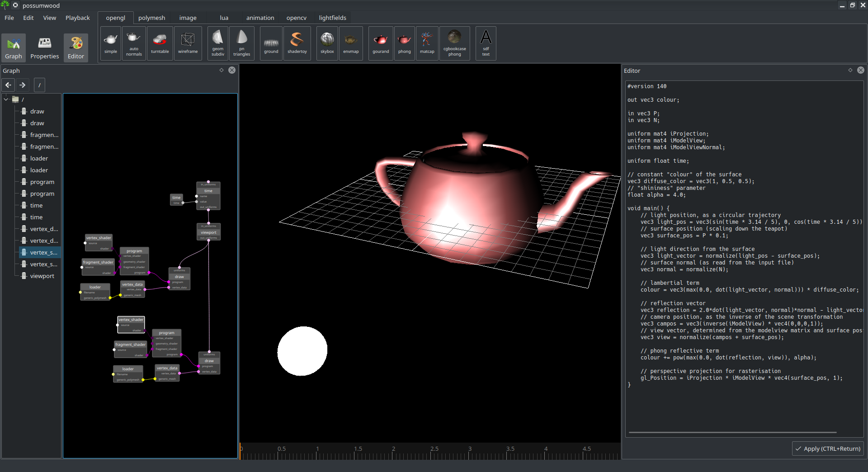Toggle the Properties panel button

click(44, 47)
